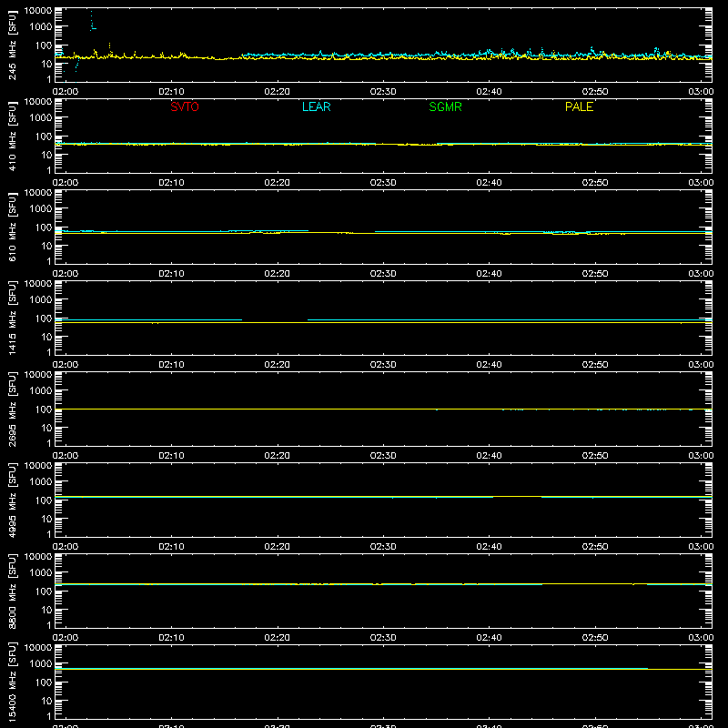Click the 1000 tick value on 15400 MHz axis

pos(41,664)
